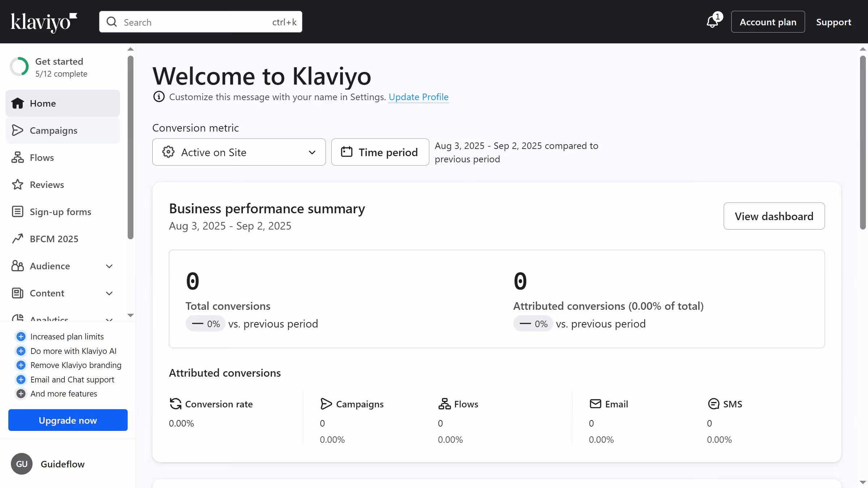This screenshot has width=868, height=488.
Task: Click the View dashboard button
Action: [774, 216]
